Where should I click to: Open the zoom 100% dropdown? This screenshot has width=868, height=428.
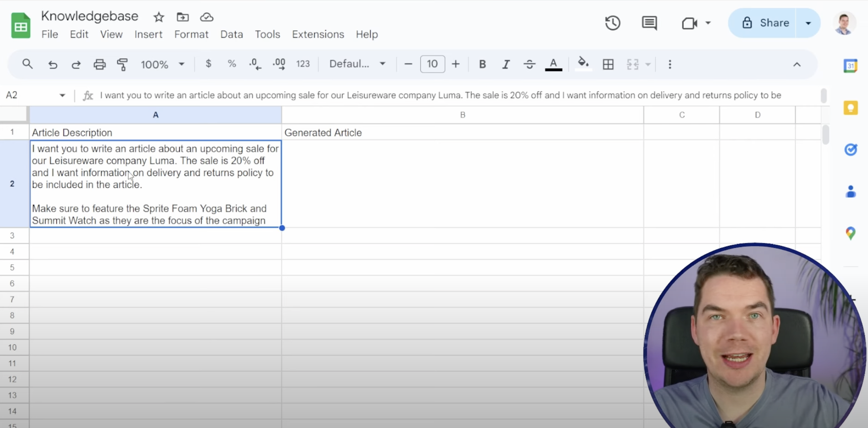162,64
